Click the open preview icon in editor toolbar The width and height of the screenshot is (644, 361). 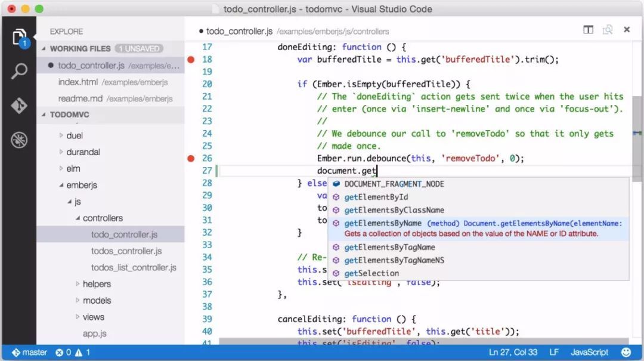[x=608, y=30]
